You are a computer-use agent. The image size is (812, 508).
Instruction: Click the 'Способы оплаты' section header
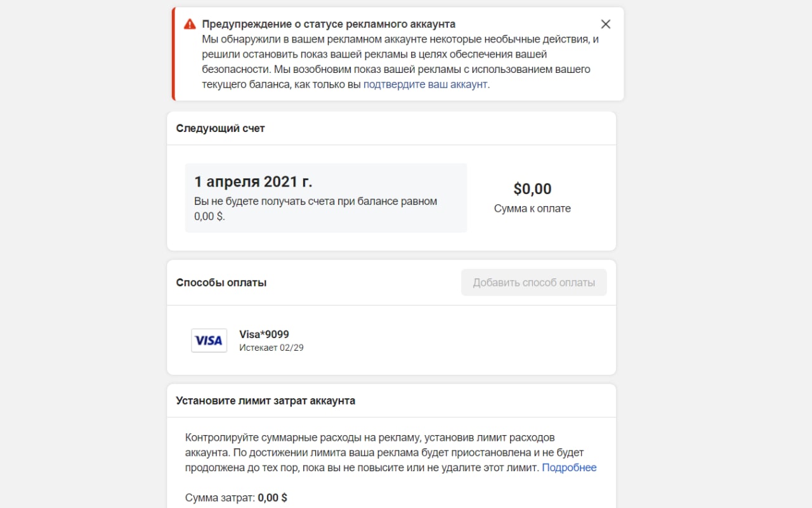(221, 282)
